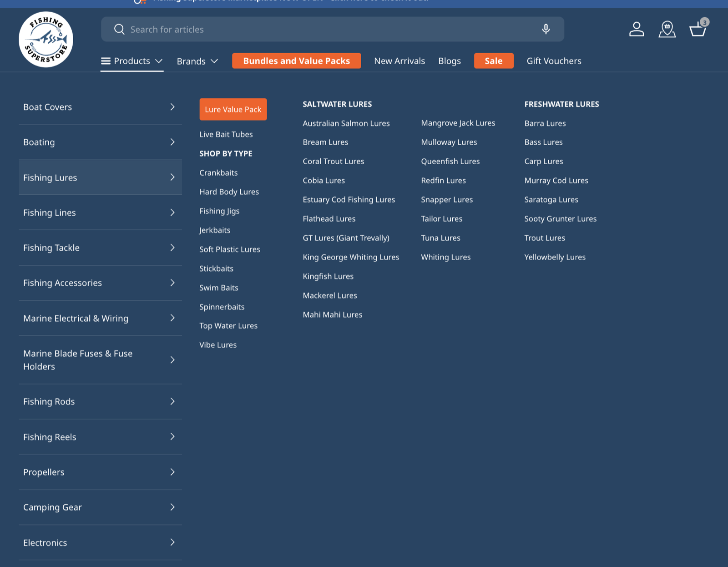This screenshot has height=567, width=728.
Task: Expand the Fishing Accessories chevron
Action: pos(172,283)
